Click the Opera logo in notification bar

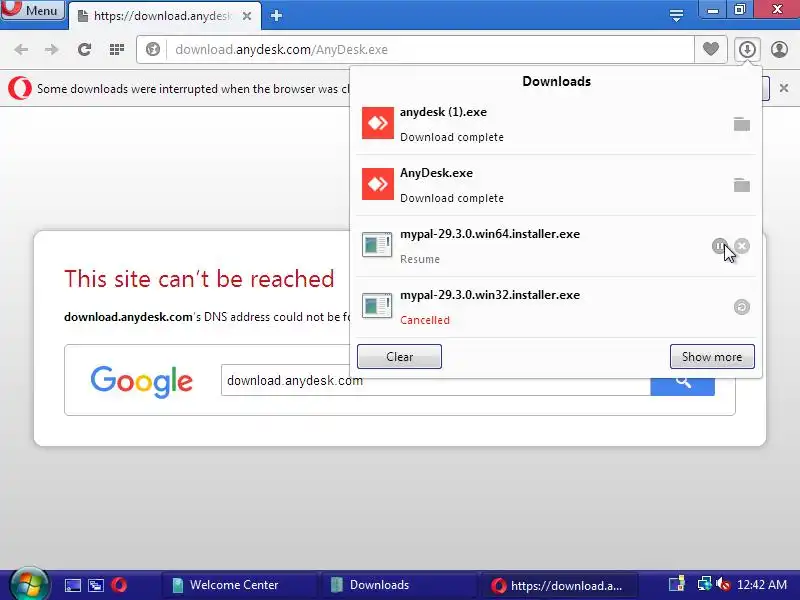20,88
